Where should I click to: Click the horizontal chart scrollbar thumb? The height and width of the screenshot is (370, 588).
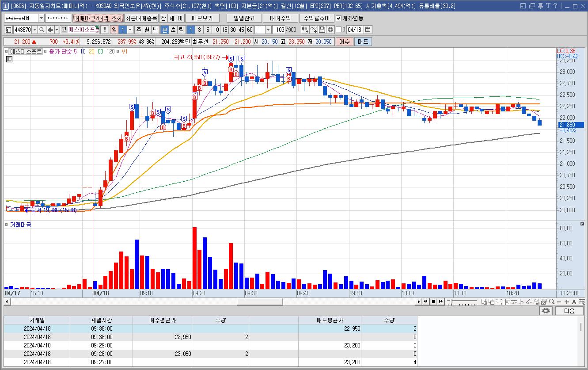coord(260,301)
